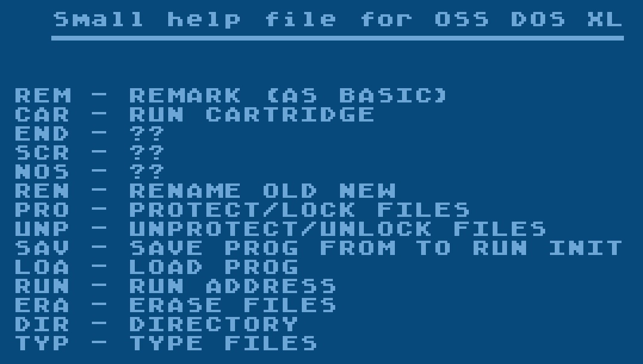Select the ERA command abbreviation

click(x=43, y=305)
